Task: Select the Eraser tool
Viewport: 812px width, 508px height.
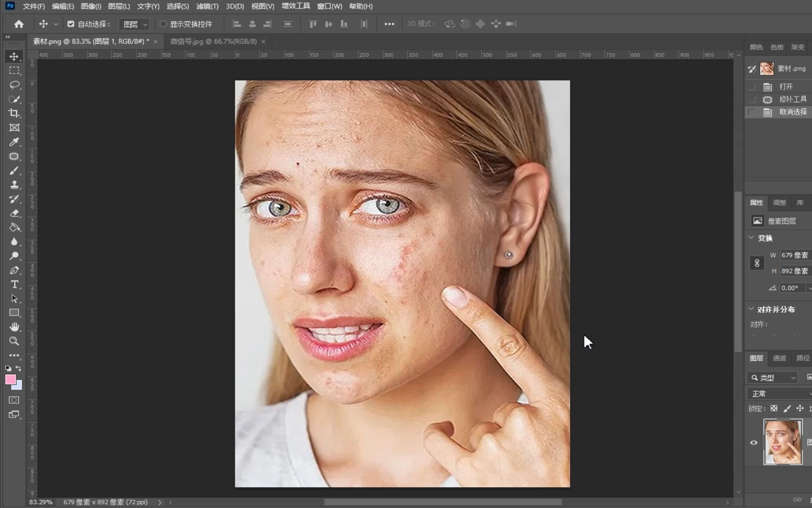Action: (x=14, y=213)
